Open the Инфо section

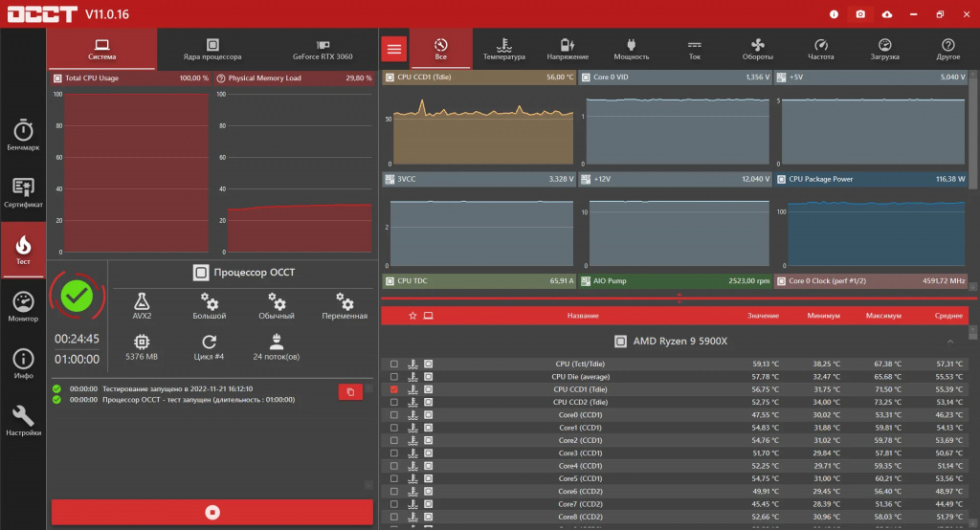(23, 364)
